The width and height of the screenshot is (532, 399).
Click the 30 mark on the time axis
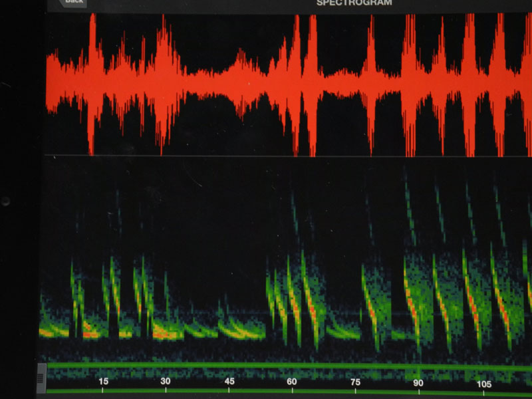coord(166,381)
